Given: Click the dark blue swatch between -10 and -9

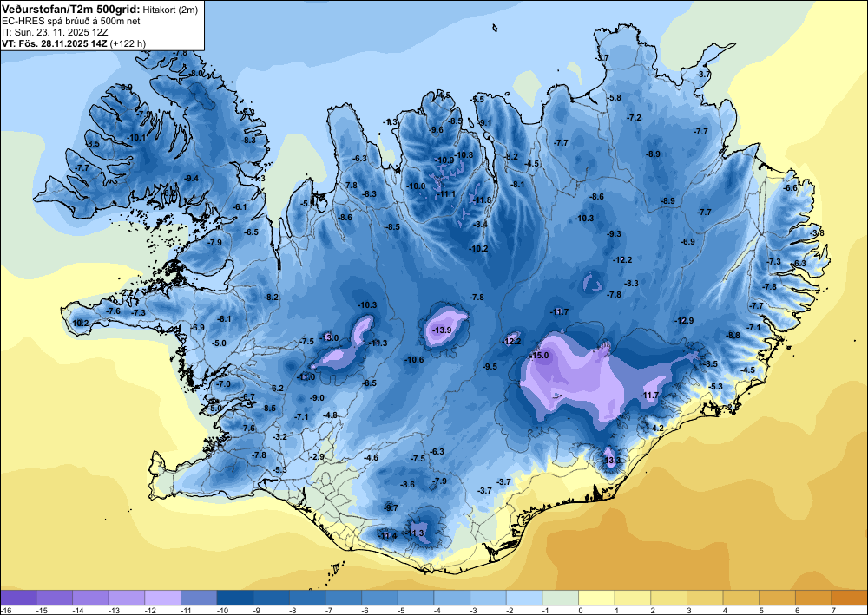Looking at the screenshot, I should coord(234,598).
